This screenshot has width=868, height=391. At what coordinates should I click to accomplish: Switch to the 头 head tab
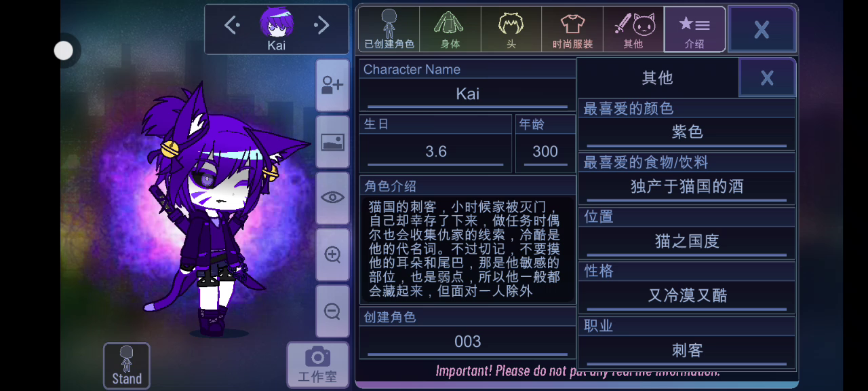(511, 29)
